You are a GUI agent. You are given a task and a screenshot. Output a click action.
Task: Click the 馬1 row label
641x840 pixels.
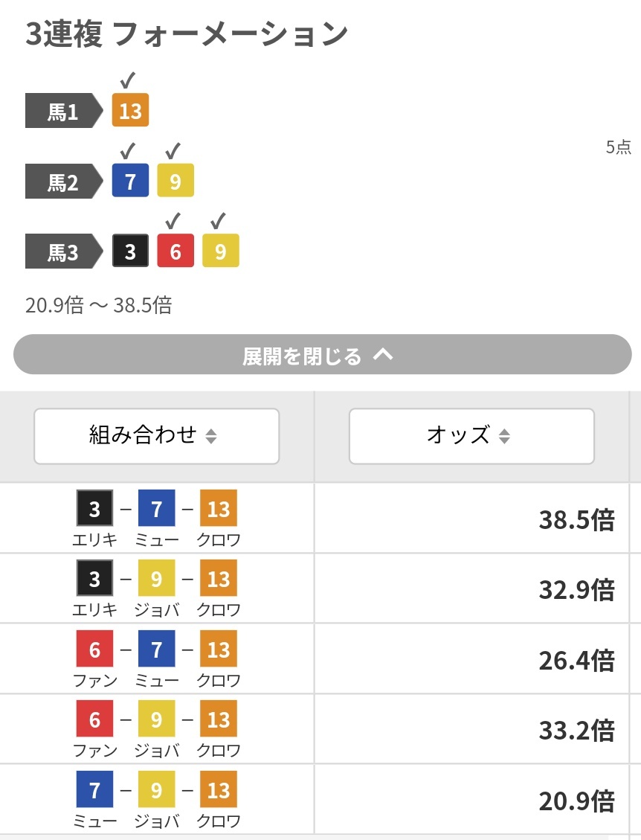pos(64,111)
